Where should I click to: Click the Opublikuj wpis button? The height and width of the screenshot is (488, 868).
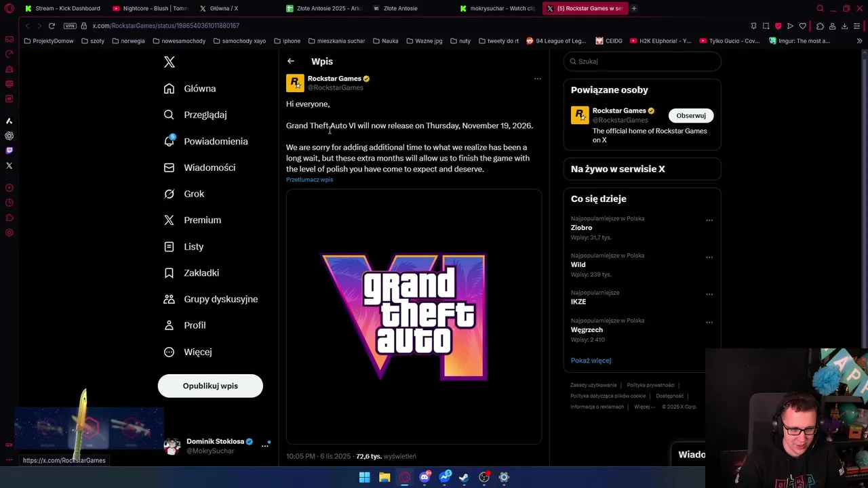point(210,386)
